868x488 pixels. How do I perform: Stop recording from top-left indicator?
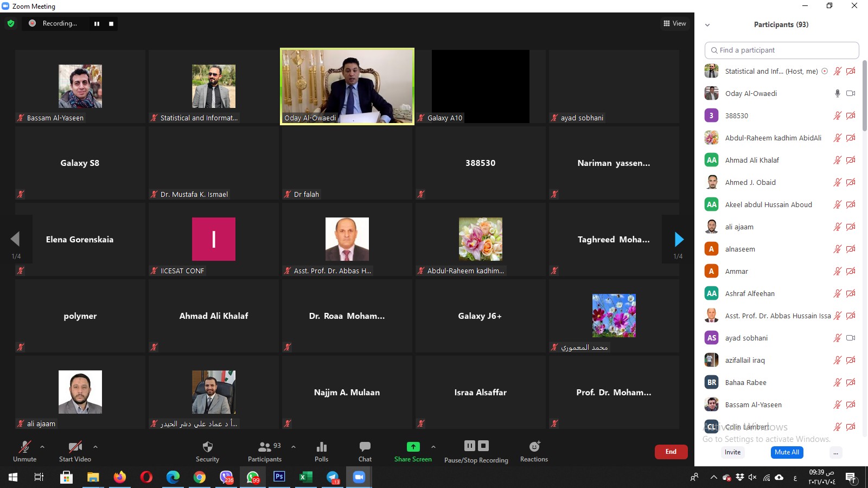[111, 24]
